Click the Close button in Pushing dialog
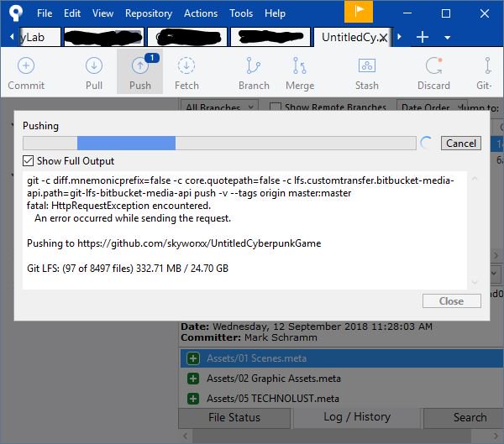 452,301
